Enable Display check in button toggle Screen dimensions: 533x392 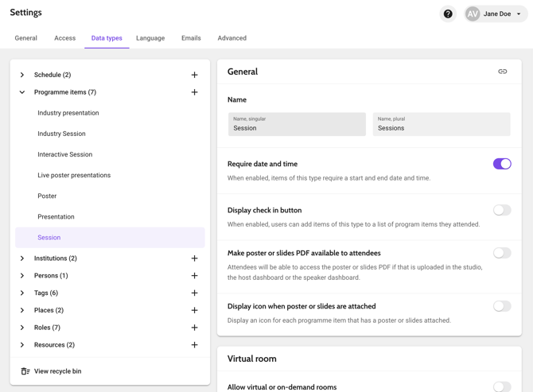coord(501,210)
